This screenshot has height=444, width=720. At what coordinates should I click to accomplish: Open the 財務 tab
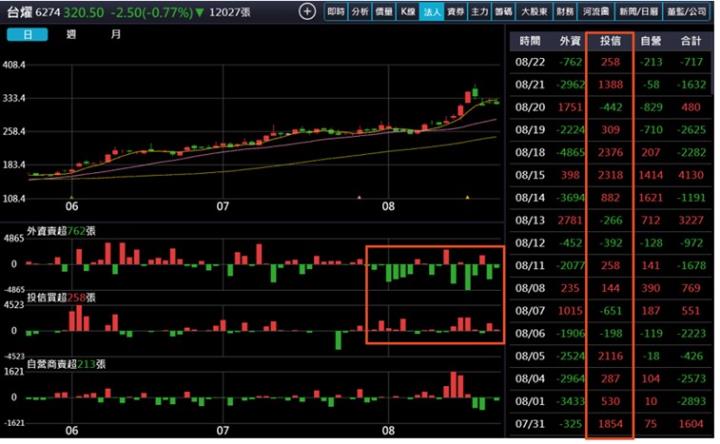(565, 12)
